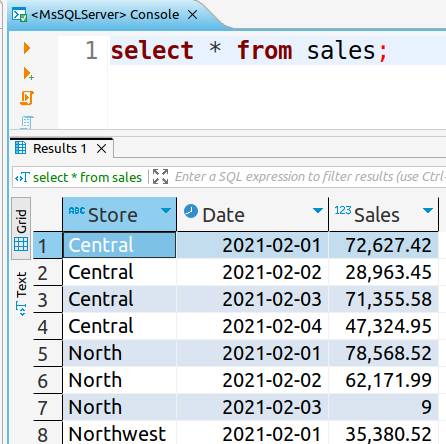446x444 pixels.
Task: Click the date 2021-02-03 in row 7
Action: pyautogui.click(x=252, y=407)
